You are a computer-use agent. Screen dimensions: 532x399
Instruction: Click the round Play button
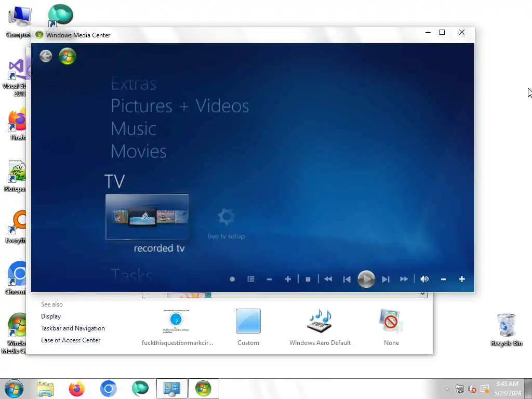[x=366, y=279]
